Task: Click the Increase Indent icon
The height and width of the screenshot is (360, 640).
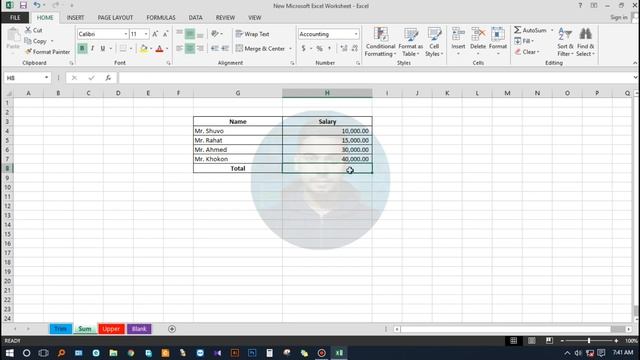Action: (225, 48)
